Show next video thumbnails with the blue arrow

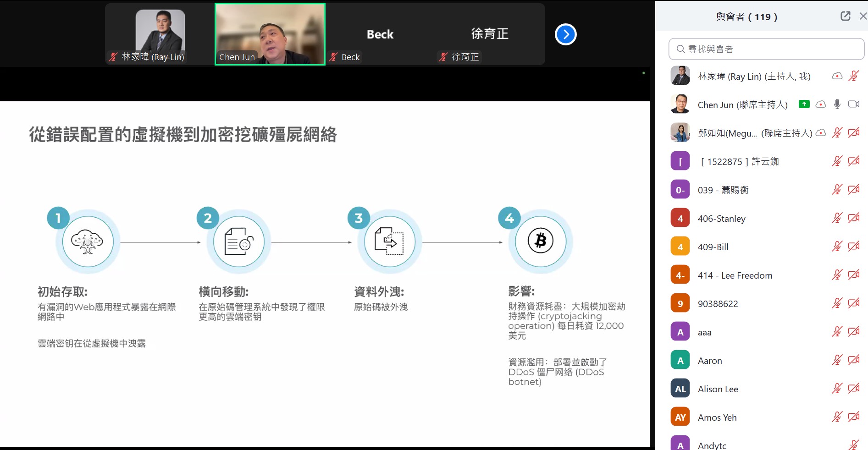coord(565,34)
